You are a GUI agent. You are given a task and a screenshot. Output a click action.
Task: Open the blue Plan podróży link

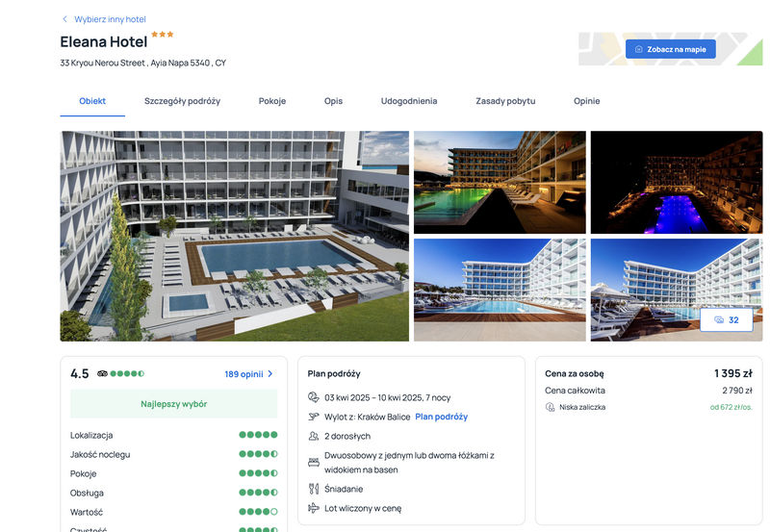(442, 417)
